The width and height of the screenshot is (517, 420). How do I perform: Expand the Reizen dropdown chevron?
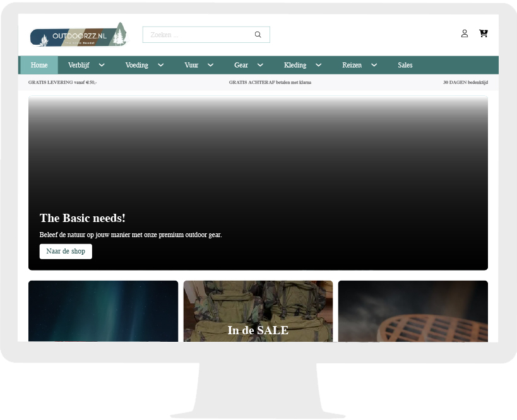pyautogui.click(x=374, y=65)
